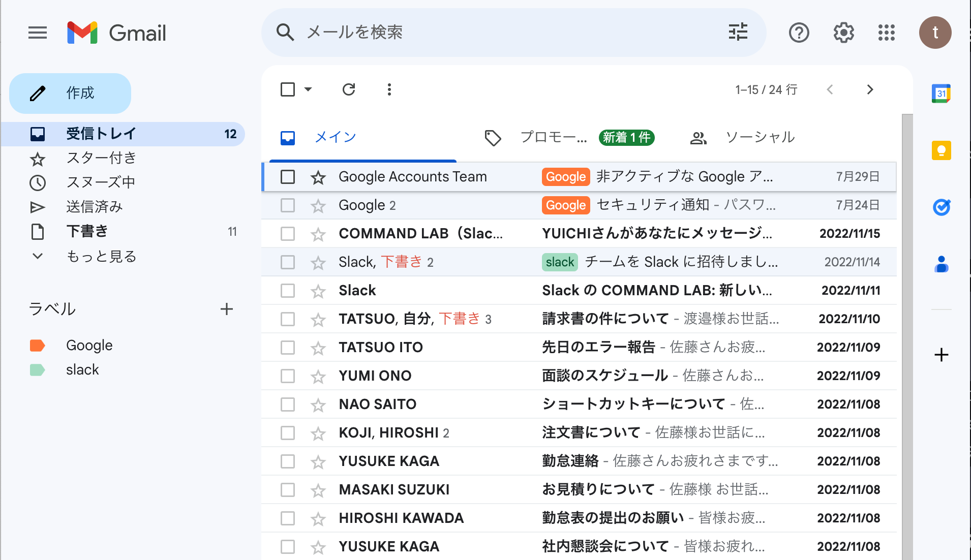Open Google Calendar side panel
Image resolution: width=971 pixels, height=560 pixels.
tap(941, 94)
